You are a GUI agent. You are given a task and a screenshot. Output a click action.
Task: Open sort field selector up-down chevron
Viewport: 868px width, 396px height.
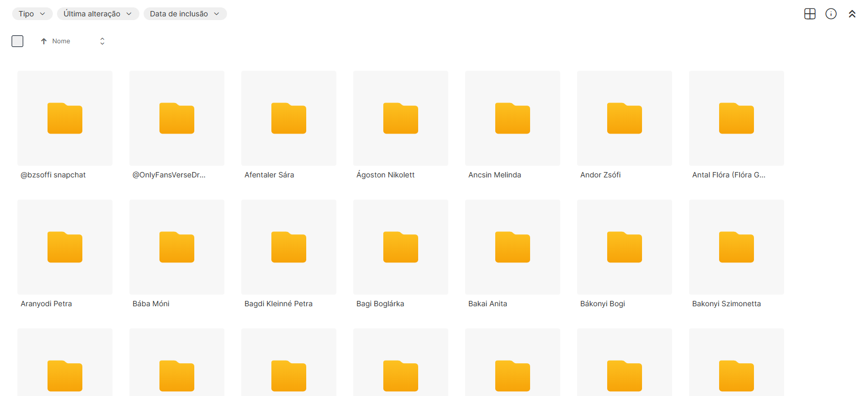tap(102, 41)
